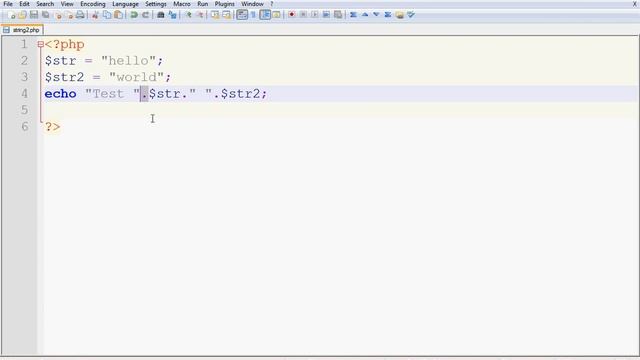This screenshot has height=360, width=640.
Task: Click the Open file folder icon
Action: pos(22,15)
